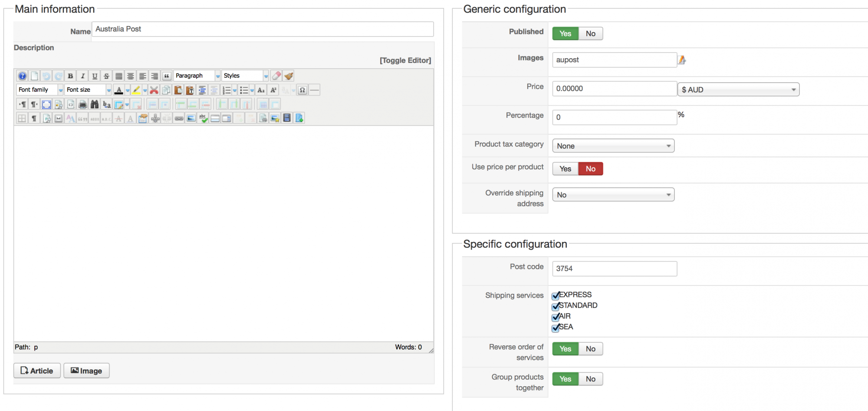Expand the Product tax category dropdown
868x411 pixels.
613,146
